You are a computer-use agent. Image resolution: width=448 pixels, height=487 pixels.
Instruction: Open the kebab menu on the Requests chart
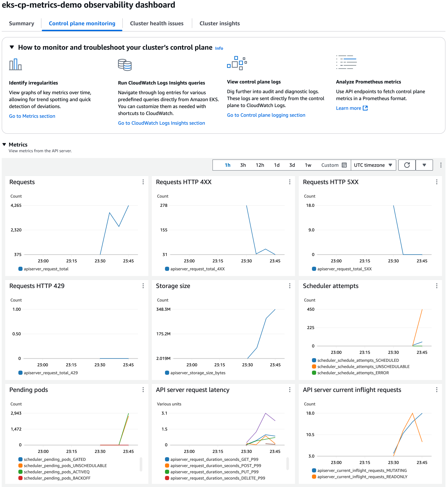pos(143,182)
